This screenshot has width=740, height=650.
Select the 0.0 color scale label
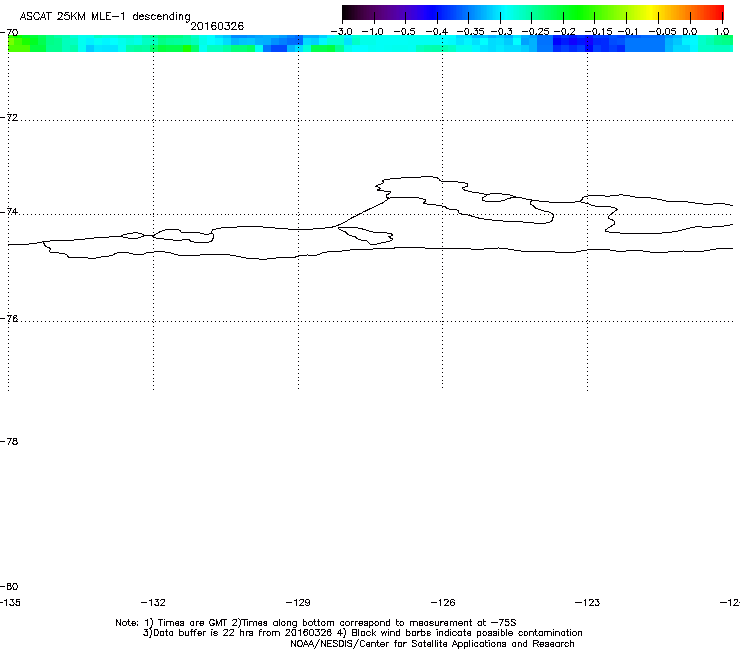(x=690, y=32)
